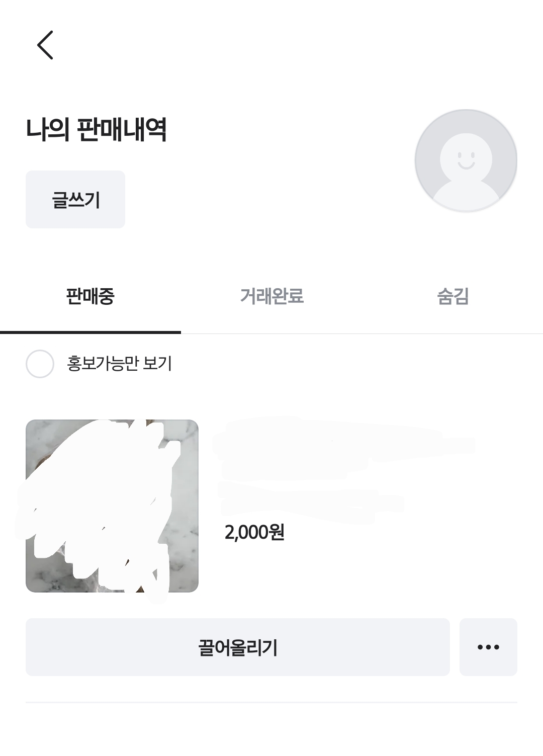Open the three-dot more options menu
The width and height of the screenshot is (543, 756).
(488, 647)
